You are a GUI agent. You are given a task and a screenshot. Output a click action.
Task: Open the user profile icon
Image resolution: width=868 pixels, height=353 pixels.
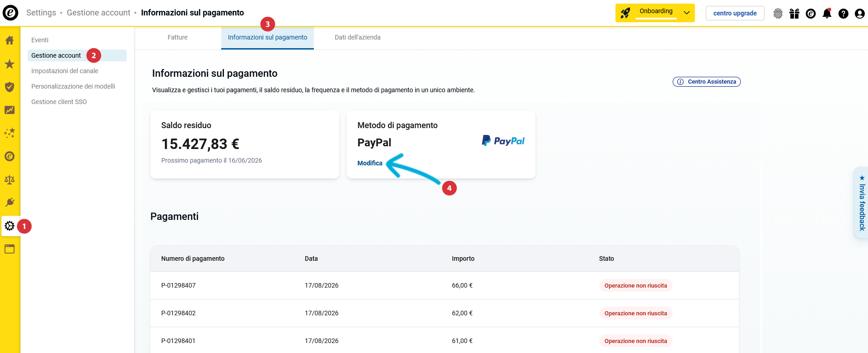pos(860,14)
